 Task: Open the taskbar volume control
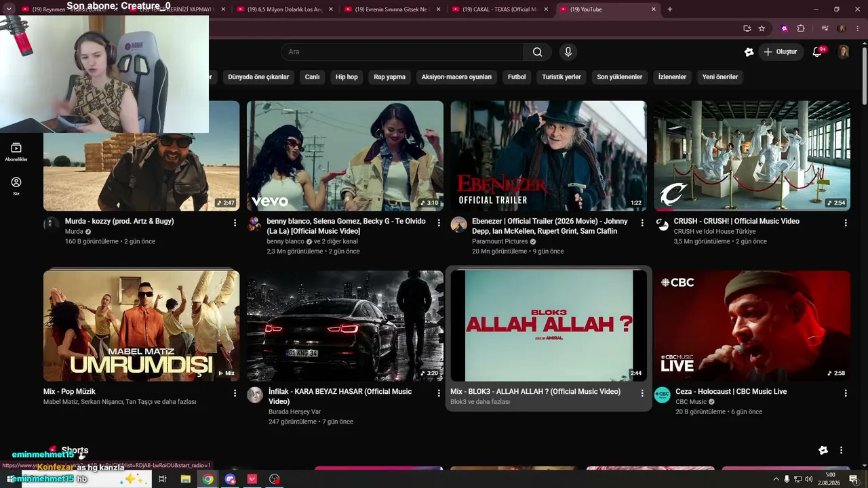click(x=808, y=479)
